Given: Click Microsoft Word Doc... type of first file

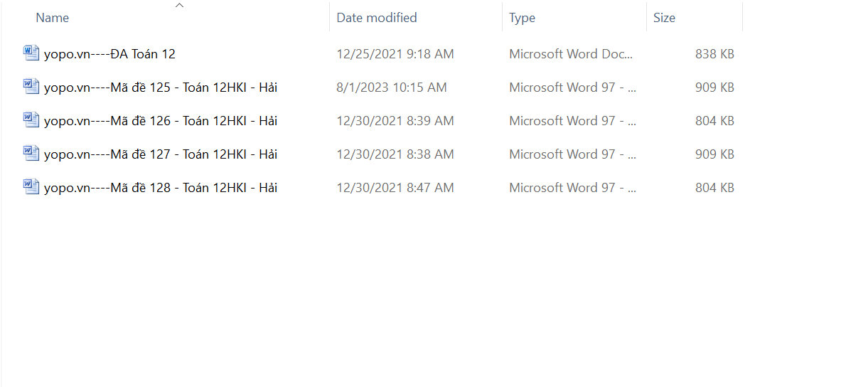Looking at the screenshot, I should (x=571, y=54).
